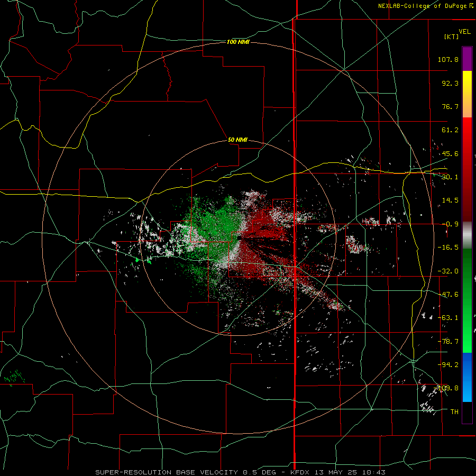476x476 pixels.
Task: Click the purple segment of the color bar
Action: click(467, 59)
